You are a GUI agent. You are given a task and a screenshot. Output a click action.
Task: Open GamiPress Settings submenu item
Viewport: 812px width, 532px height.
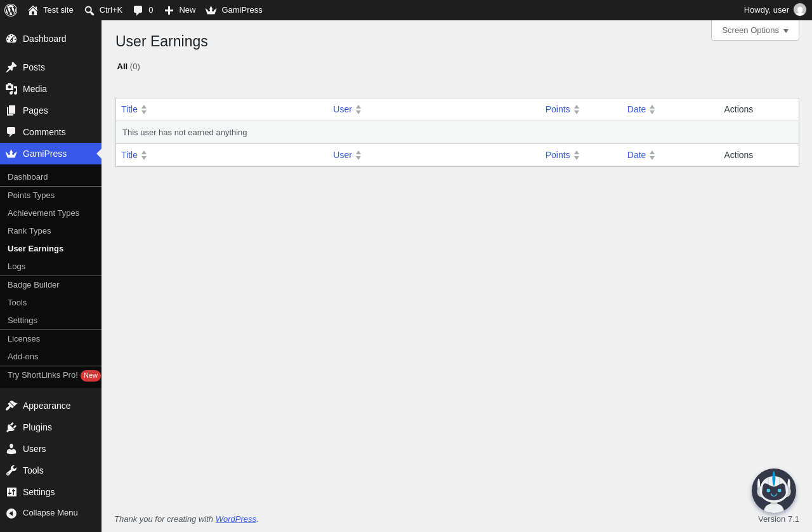point(51,320)
